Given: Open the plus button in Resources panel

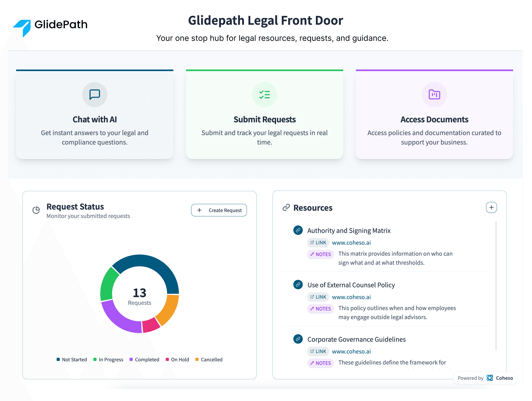Looking at the screenshot, I should point(491,207).
